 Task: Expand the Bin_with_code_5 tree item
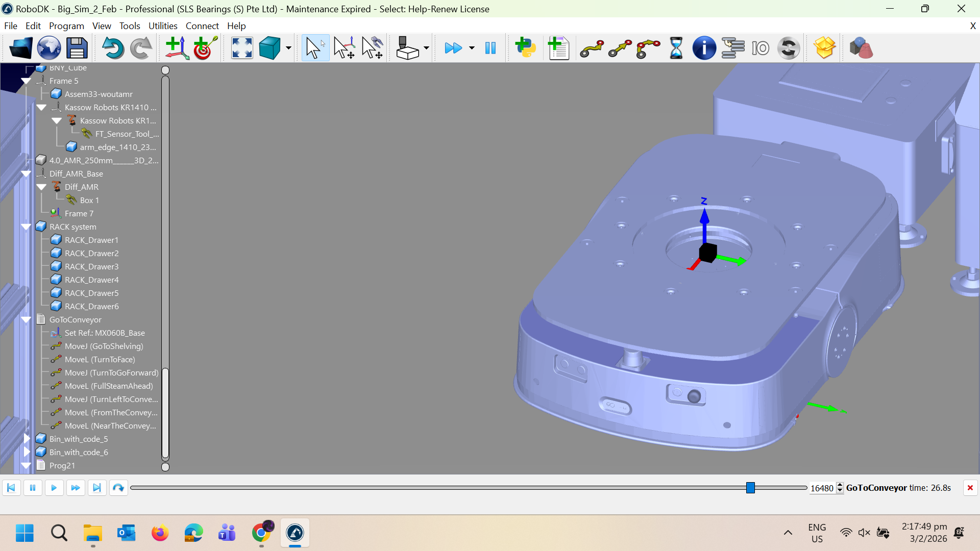pyautogui.click(x=26, y=439)
